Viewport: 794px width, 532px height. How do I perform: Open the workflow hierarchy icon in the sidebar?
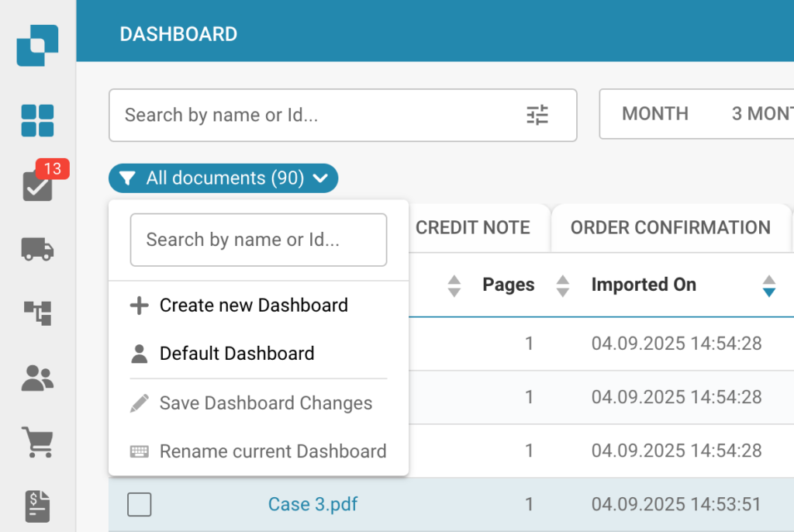pyautogui.click(x=36, y=313)
